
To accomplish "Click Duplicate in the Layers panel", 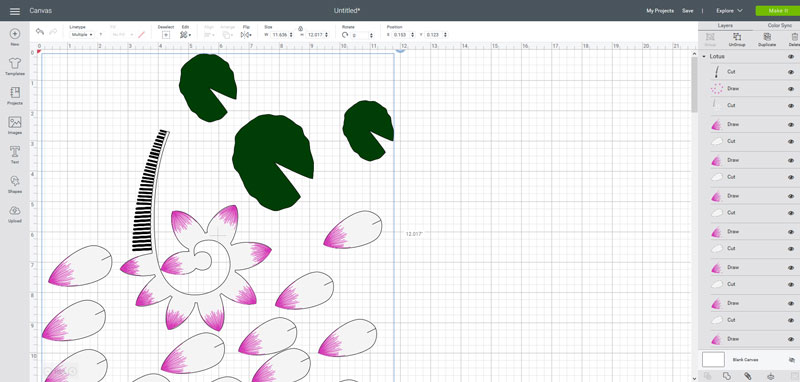I will [767, 40].
